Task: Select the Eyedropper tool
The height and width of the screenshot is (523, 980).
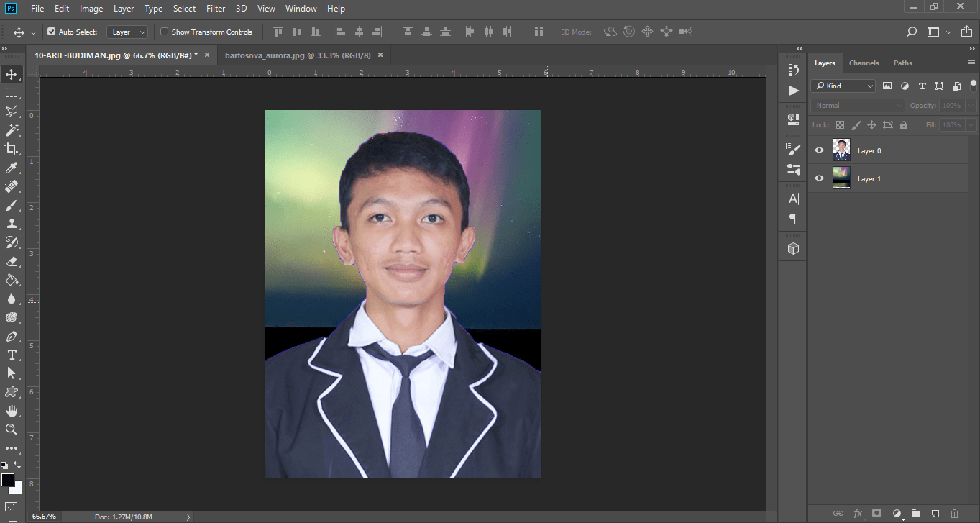Action: click(10, 168)
